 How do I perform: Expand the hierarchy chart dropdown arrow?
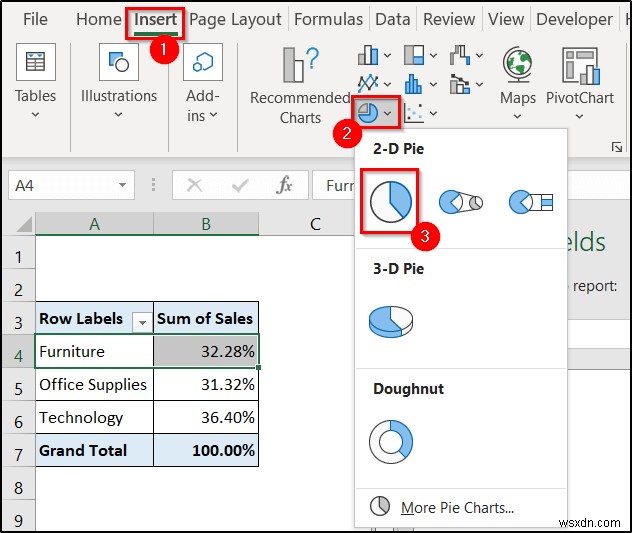[x=433, y=55]
